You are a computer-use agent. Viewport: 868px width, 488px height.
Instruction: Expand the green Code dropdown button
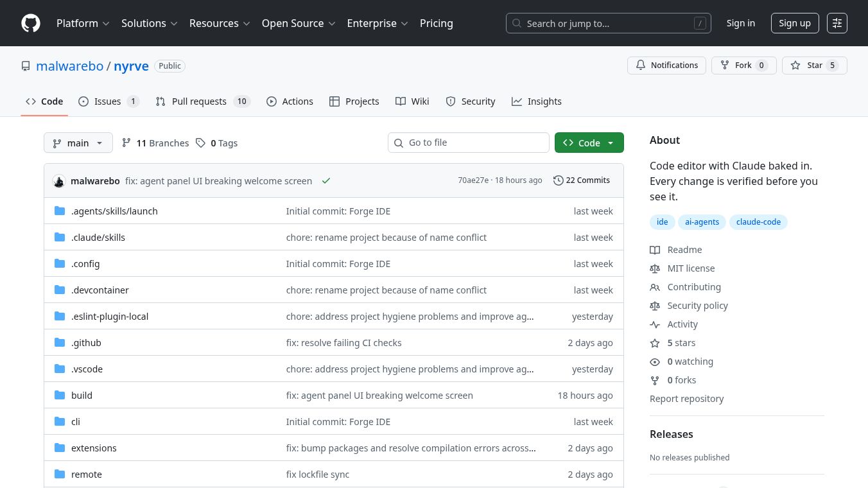click(x=589, y=143)
